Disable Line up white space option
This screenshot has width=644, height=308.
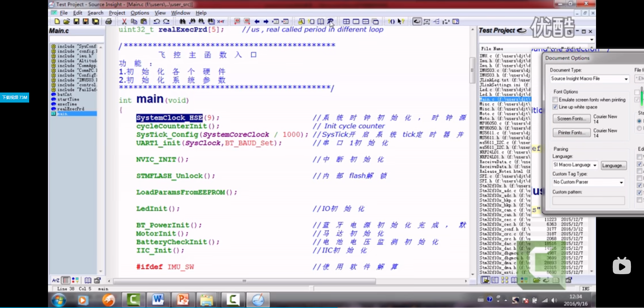(555, 107)
